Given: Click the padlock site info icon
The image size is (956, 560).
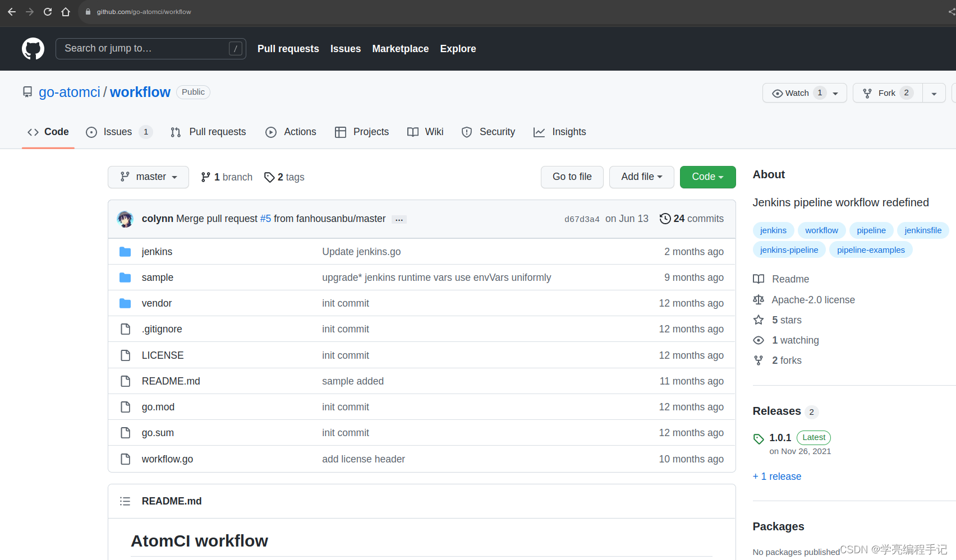Looking at the screenshot, I should pos(88,12).
